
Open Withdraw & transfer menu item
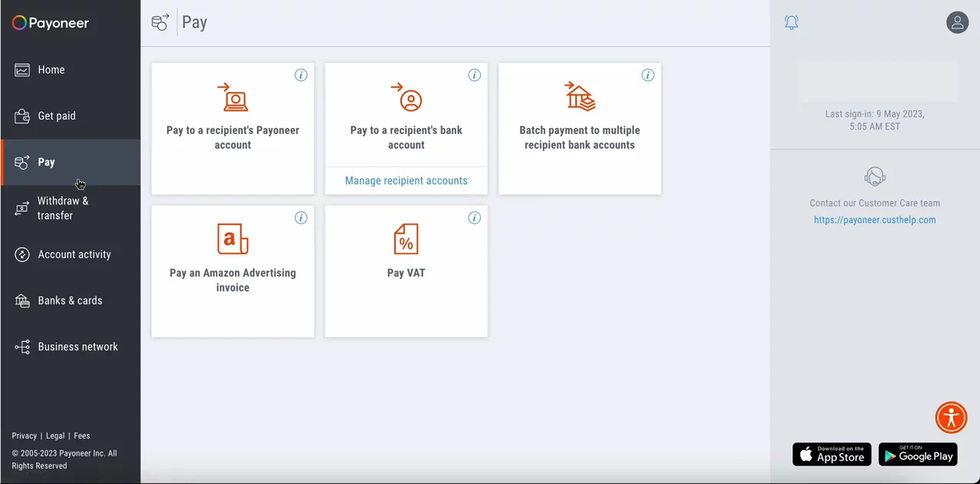pyautogui.click(x=62, y=208)
